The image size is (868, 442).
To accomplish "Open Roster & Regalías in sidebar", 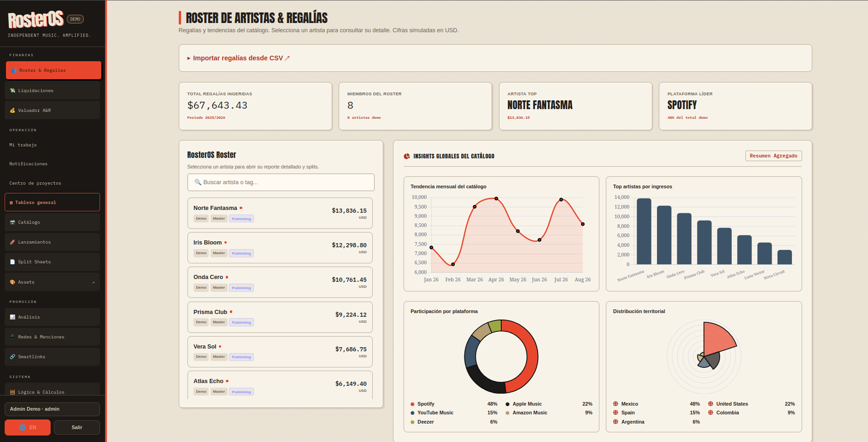I will tap(53, 70).
